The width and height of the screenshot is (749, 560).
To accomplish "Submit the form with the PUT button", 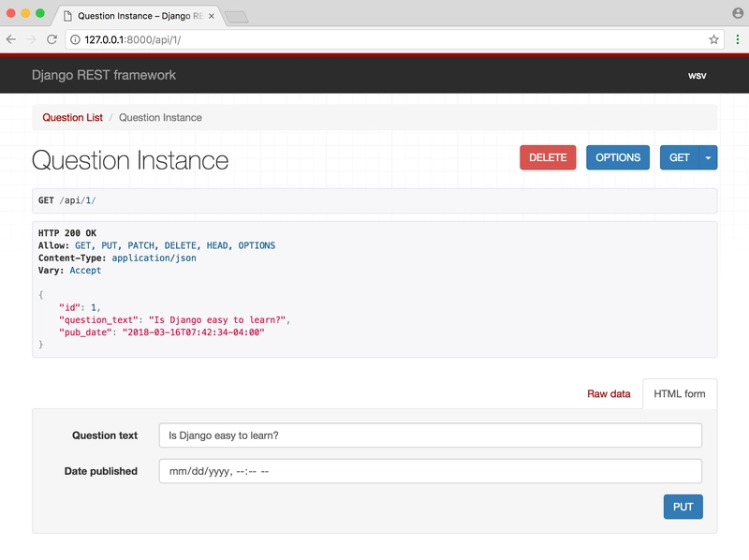I will pyautogui.click(x=683, y=507).
